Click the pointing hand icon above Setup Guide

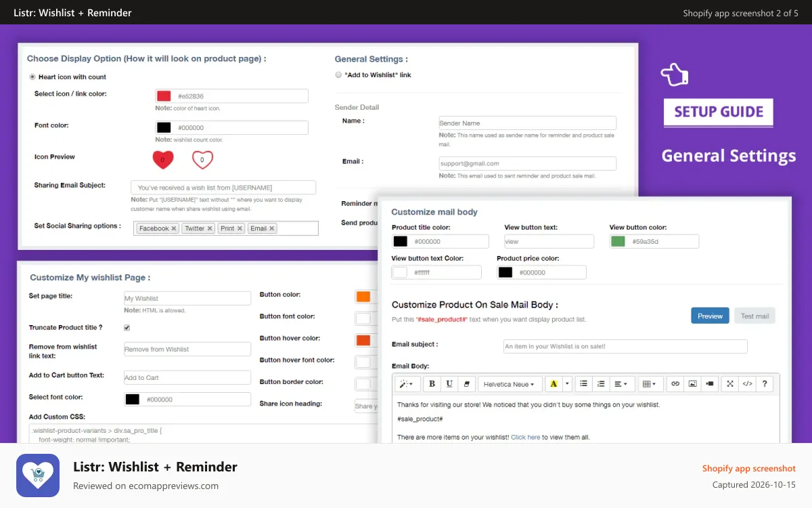pyautogui.click(x=674, y=75)
